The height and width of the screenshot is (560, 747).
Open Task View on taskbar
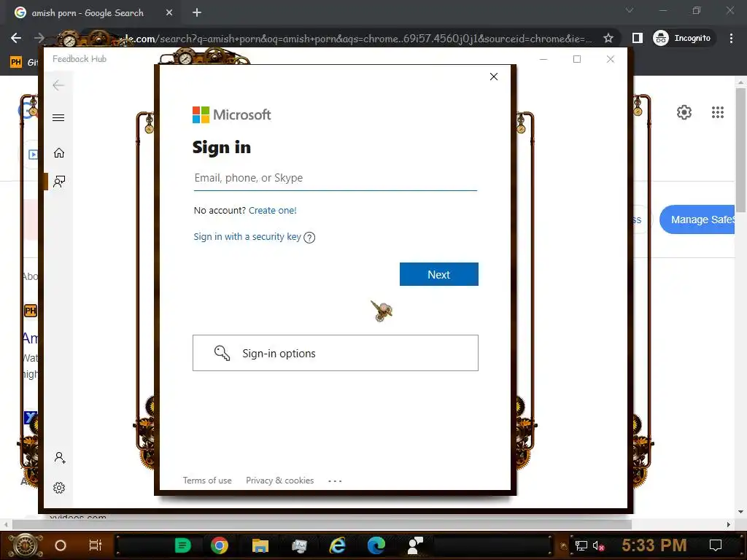coord(96,545)
